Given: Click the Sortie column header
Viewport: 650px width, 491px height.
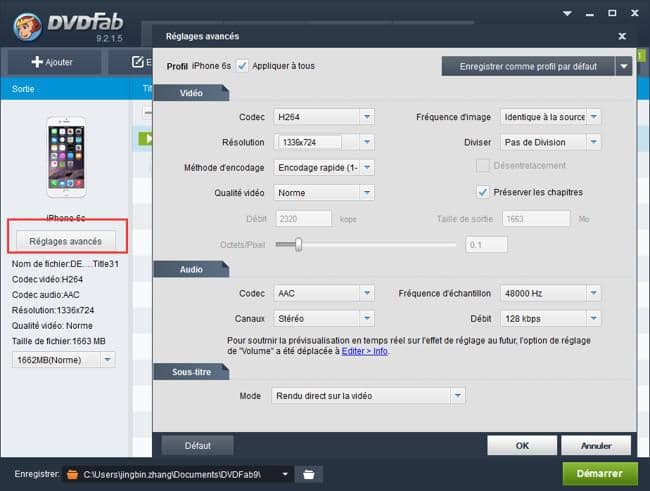Looking at the screenshot, I should (23, 89).
